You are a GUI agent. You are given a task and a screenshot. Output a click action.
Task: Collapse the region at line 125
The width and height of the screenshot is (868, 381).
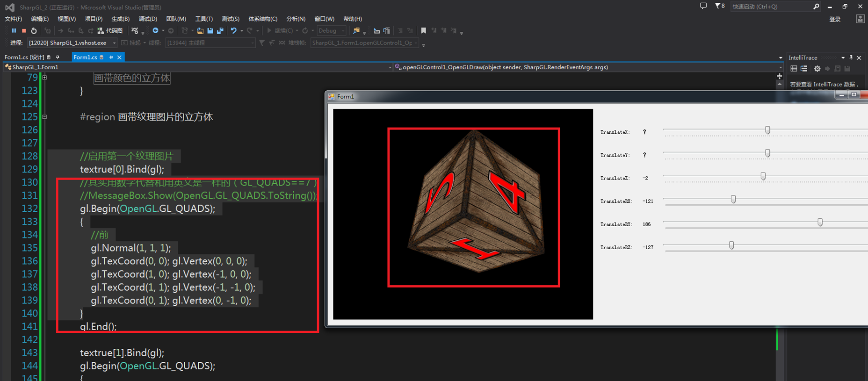click(x=44, y=117)
